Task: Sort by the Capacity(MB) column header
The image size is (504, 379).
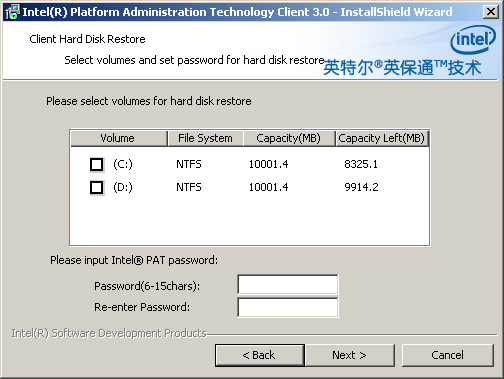Action: (x=289, y=138)
